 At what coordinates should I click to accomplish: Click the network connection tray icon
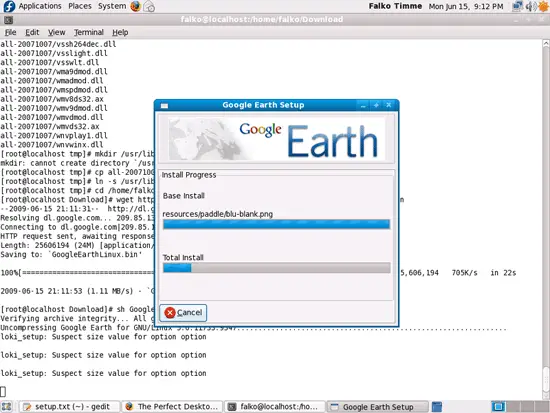click(517, 6)
